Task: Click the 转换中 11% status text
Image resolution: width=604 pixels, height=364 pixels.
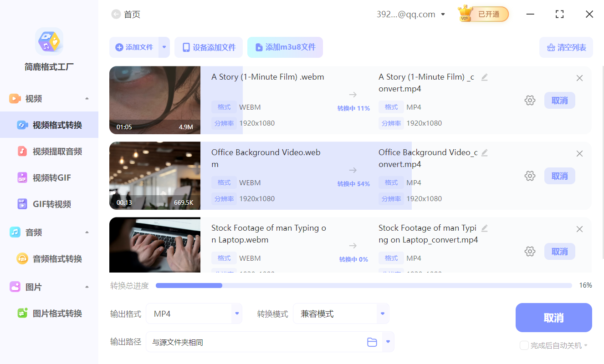Action: (x=353, y=108)
